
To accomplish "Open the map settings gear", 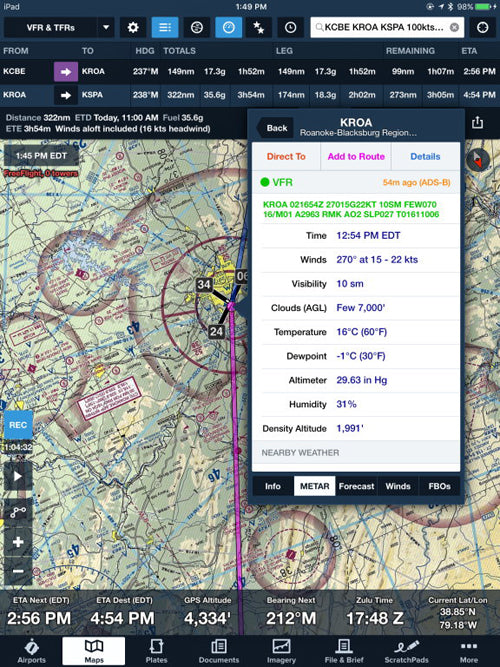I will (x=133, y=28).
